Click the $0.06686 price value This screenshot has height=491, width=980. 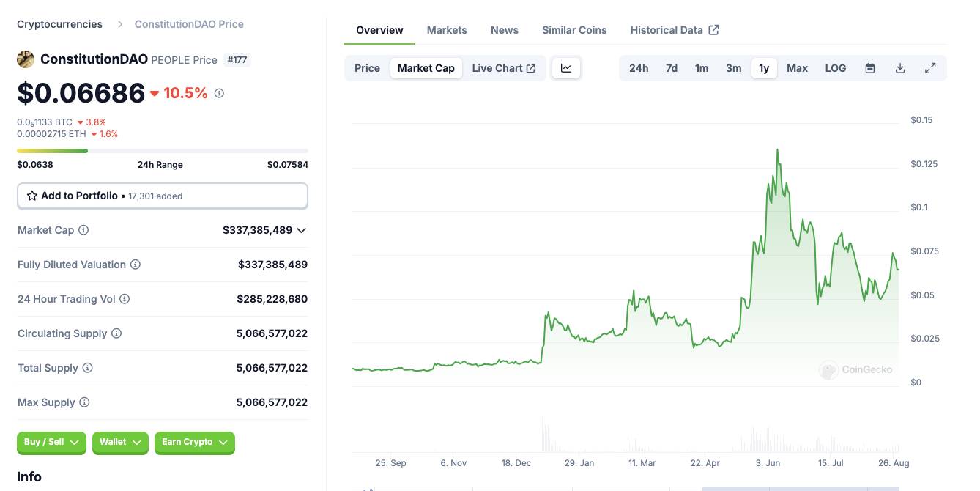click(x=81, y=93)
